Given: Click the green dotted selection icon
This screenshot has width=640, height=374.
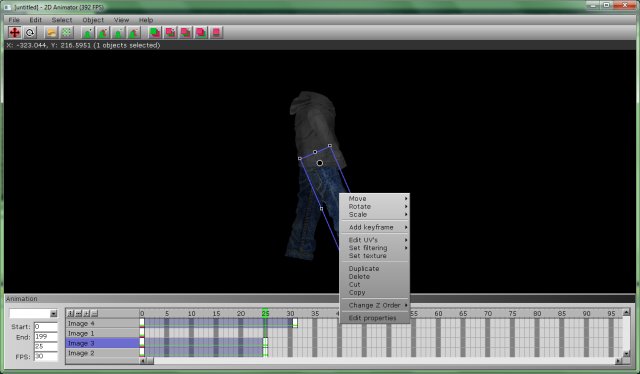Looking at the screenshot, I should pos(66,32).
